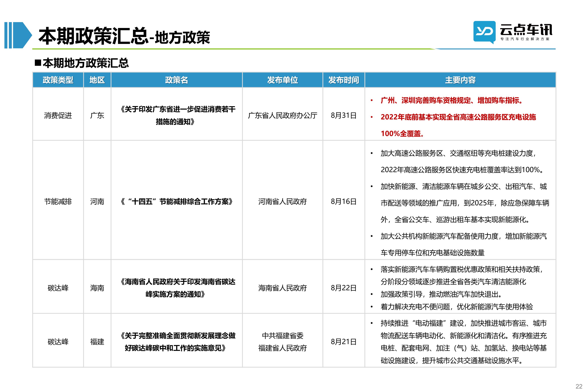Click bullet 加大高速公路服务区、交通枢纽等充电桩
588x392 pixels.
pyautogui.click(x=462, y=161)
